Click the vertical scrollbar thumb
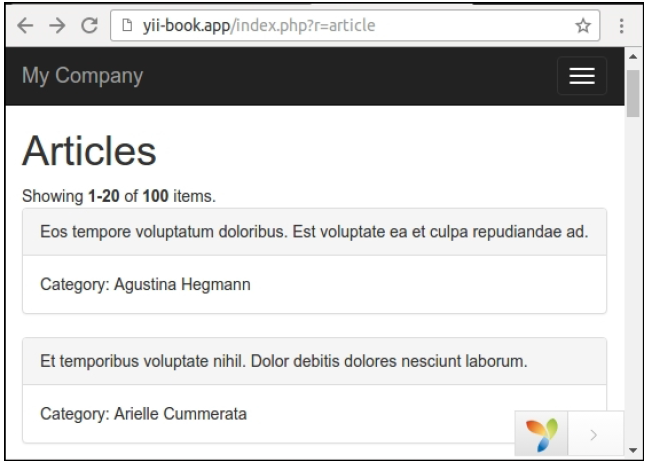Image resolution: width=647 pixels, height=462 pixels. [632, 95]
